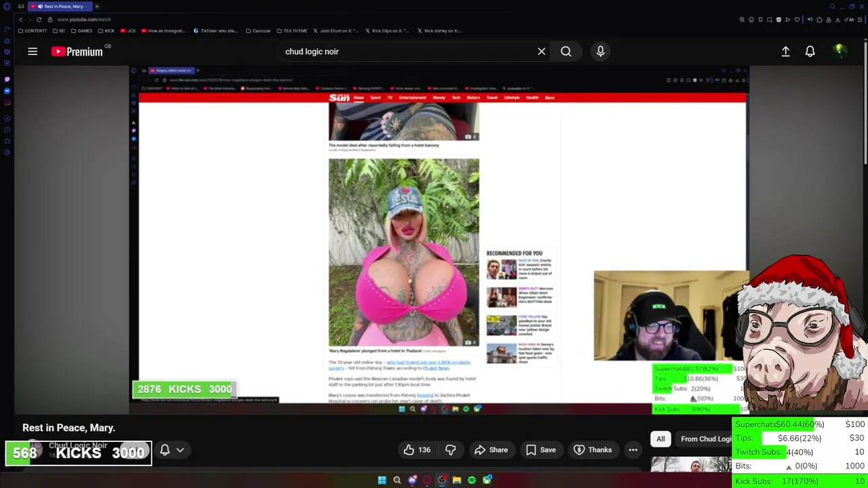Viewport: 868px width, 488px height.
Task: Open the Josh Ellum on X bookmark
Action: tap(336, 30)
